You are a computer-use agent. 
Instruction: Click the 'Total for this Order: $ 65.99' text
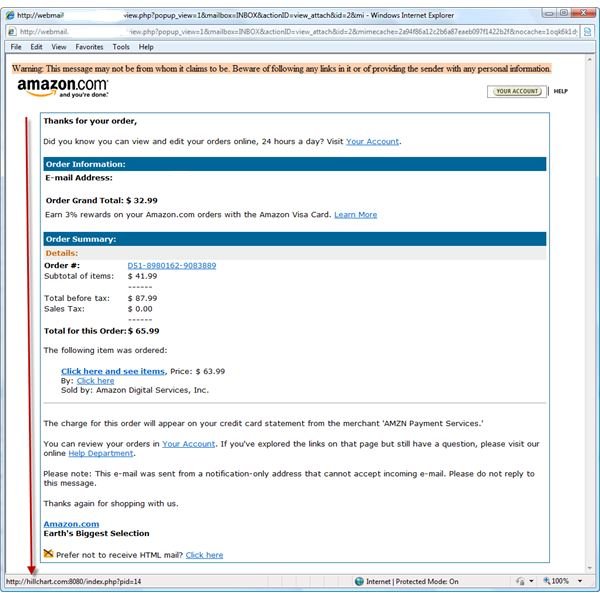(101, 331)
